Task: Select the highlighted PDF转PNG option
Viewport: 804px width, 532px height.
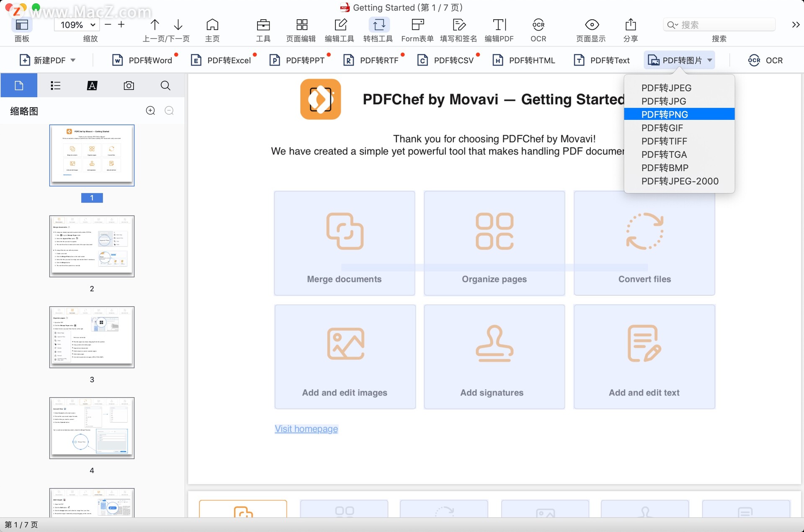Action: coord(679,114)
